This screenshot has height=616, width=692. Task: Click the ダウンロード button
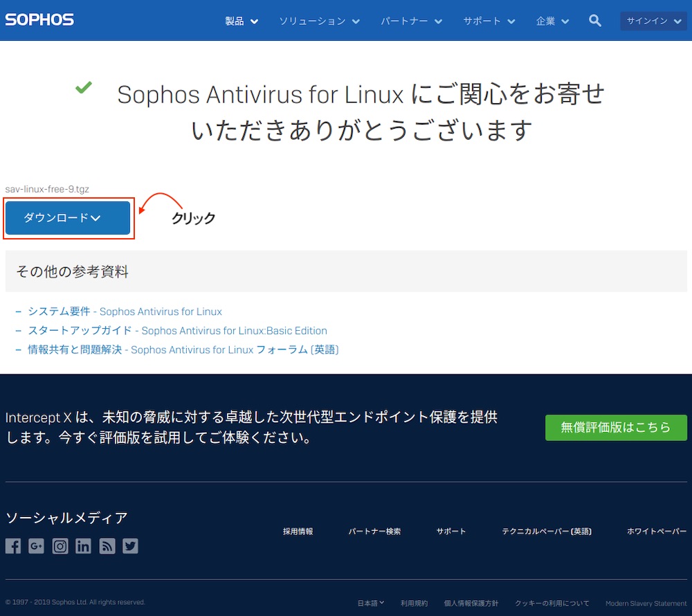68,218
